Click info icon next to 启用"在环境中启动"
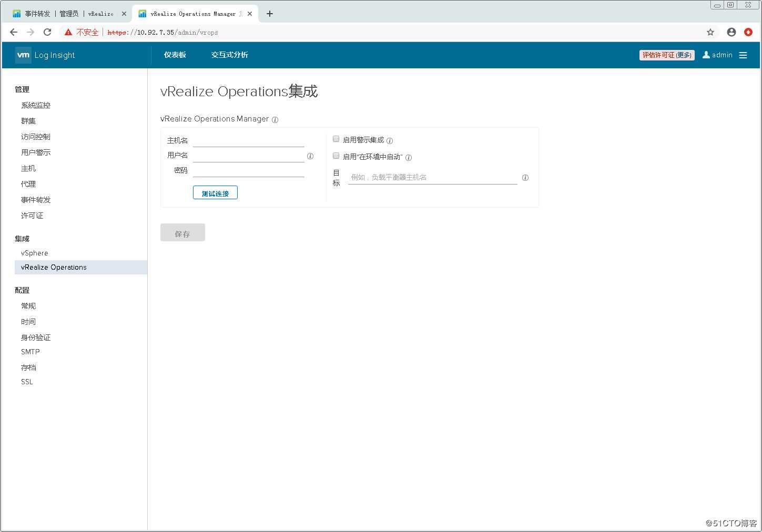This screenshot has height=532, width=762. pyautogui.click(x=409, y=158)
